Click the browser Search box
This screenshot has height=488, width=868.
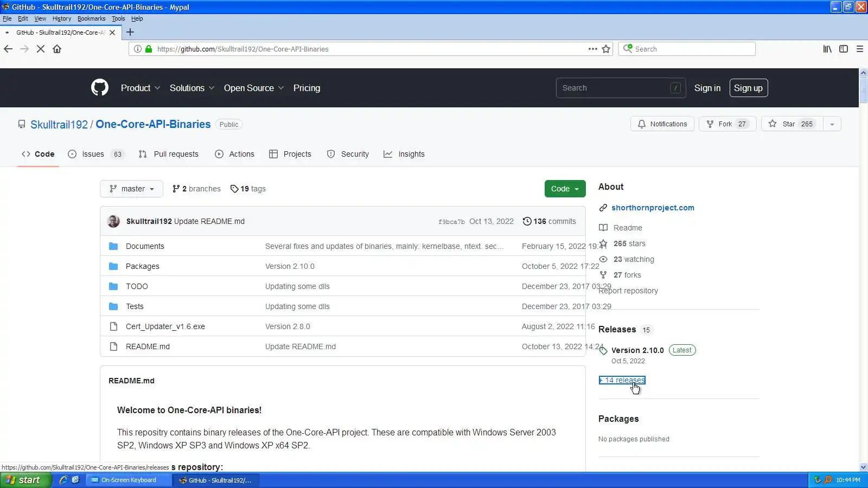[687, 49]
